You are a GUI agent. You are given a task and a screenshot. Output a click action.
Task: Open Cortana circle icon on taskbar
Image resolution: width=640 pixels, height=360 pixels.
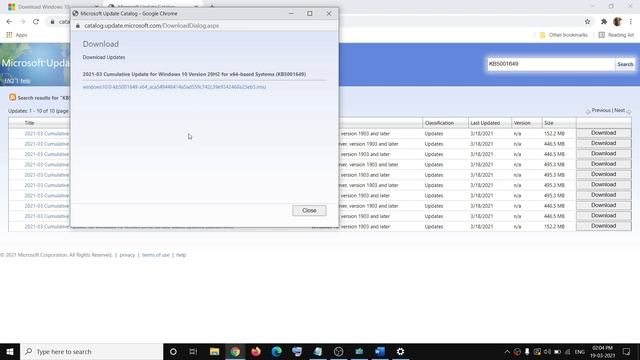pyautogui.click(x=173, y=351)
